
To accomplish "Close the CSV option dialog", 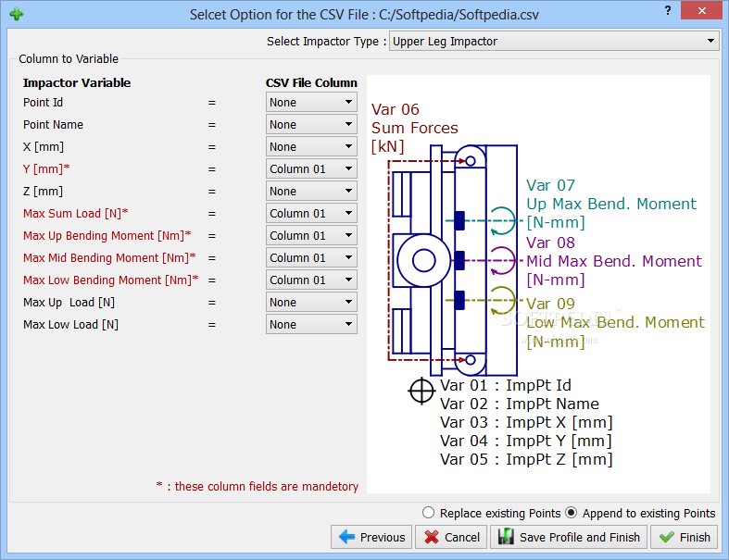I will 701,10.
